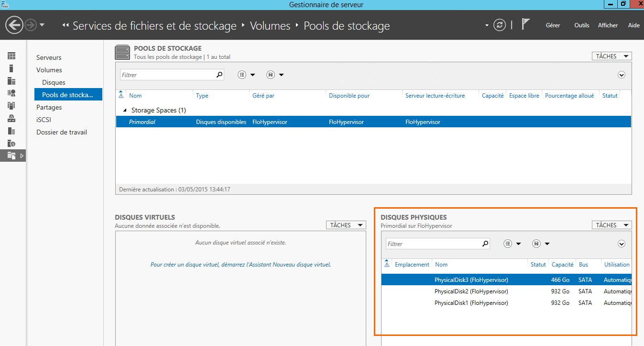Open TÂCHES dropdown for storage pools
This screenshot has height=346, width=644.
click(611, 56)
